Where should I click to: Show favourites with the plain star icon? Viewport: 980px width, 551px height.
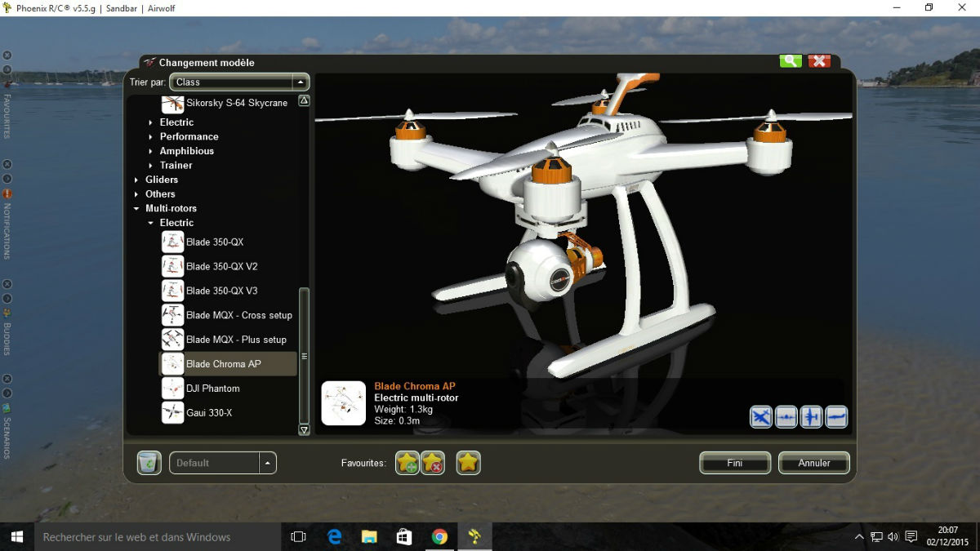click(x=468, y=463)
